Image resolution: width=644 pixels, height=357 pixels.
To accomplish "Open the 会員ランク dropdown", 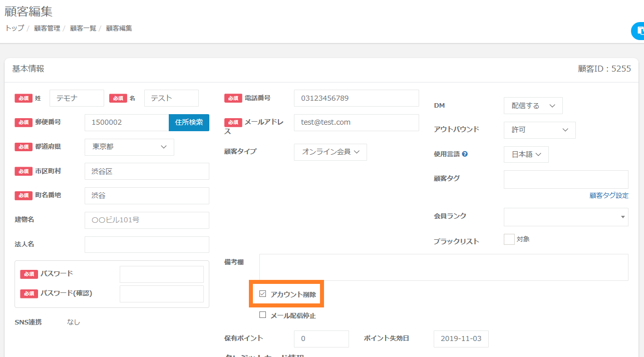I will coord(565,217).
